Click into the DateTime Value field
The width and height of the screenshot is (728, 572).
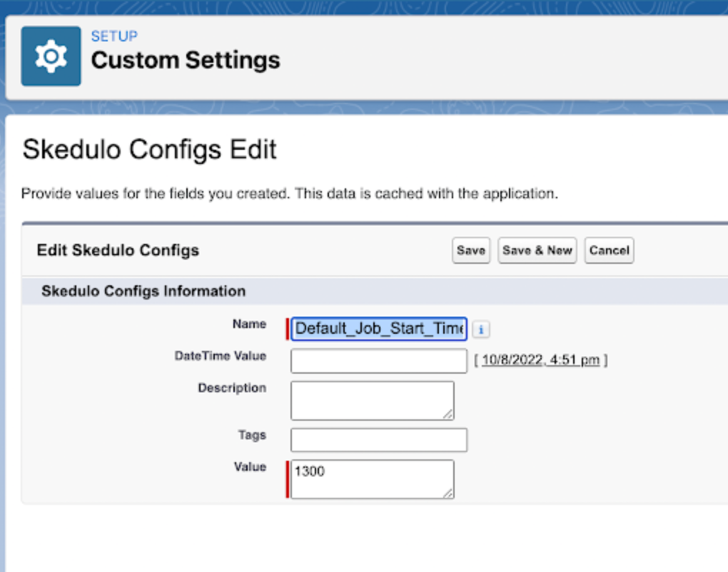click(x=379, y=361)
